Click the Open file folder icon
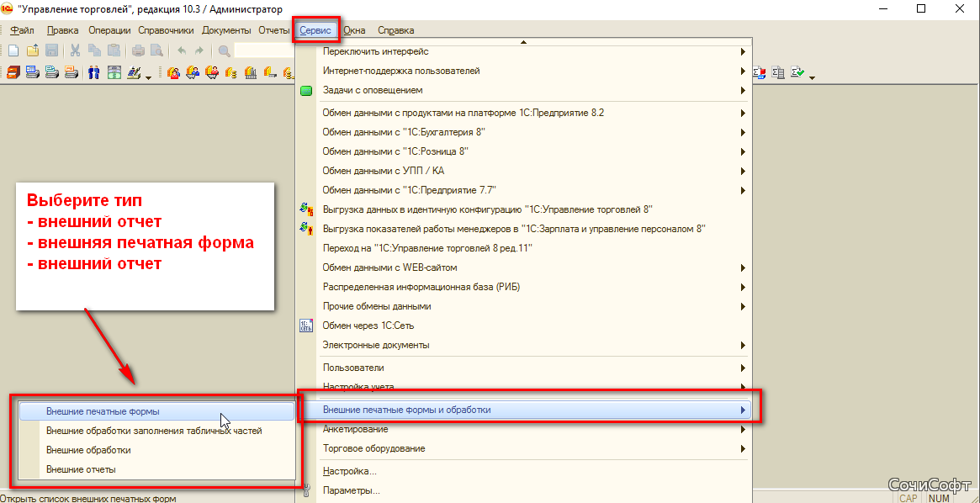Viewport: 980px width, 503px height. tap(33, 51)
